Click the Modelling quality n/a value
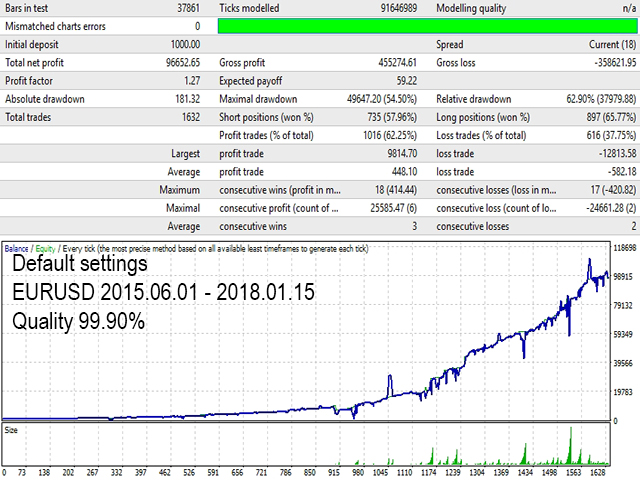Image resolution: width=640 pixels, height=480 pixels. coord(629,8)
